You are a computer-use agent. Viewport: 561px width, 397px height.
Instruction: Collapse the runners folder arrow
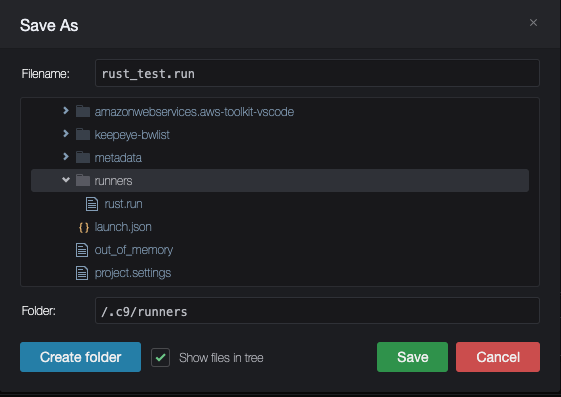[x=65, y=180]
